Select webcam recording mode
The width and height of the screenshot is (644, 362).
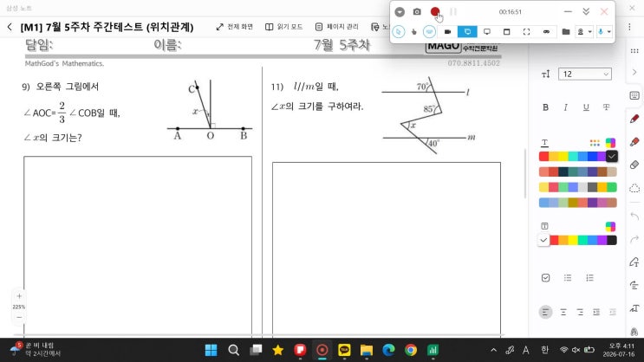coord(447,31)
